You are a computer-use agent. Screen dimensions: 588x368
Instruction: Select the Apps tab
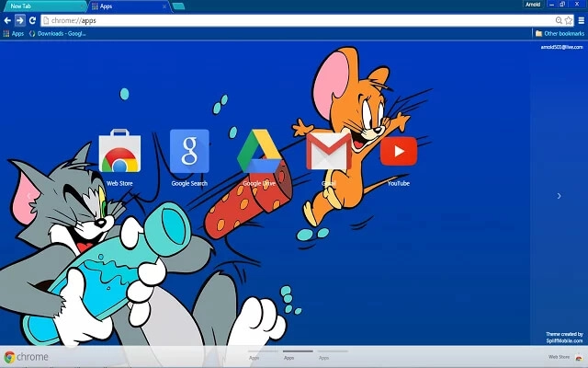click(130, 6)
